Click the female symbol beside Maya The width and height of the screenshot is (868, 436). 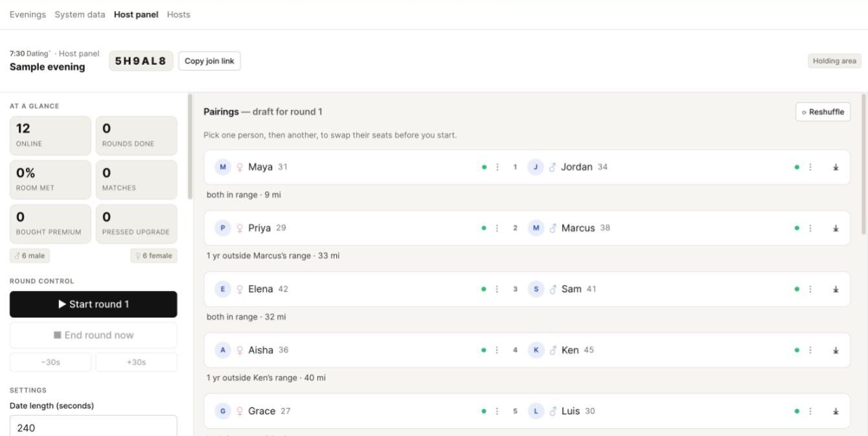coord(240,167)
